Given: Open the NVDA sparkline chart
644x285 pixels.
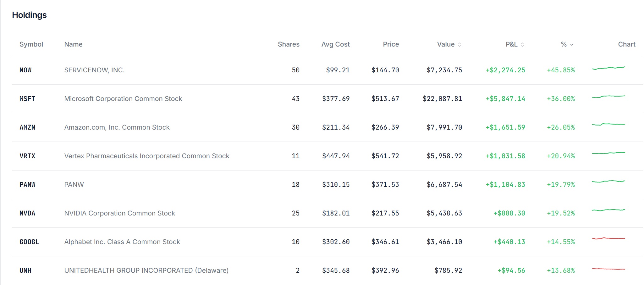Looking at the screenshot, I should click(608, 210).
